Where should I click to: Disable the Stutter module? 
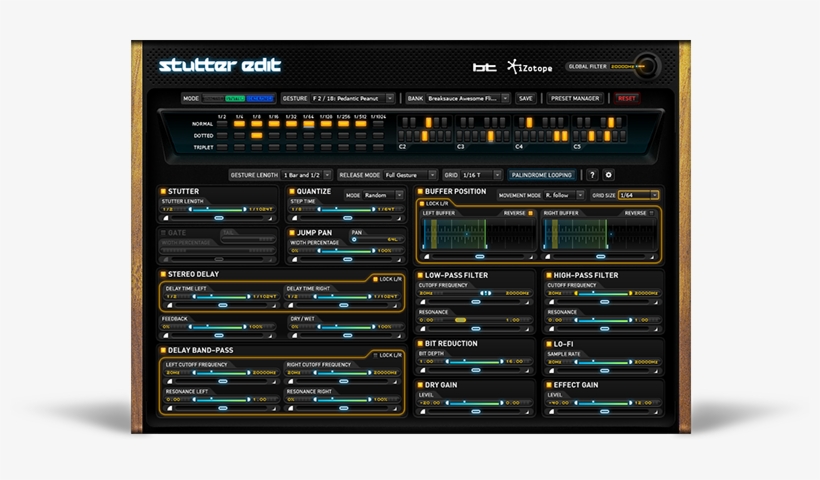(163, 191)
